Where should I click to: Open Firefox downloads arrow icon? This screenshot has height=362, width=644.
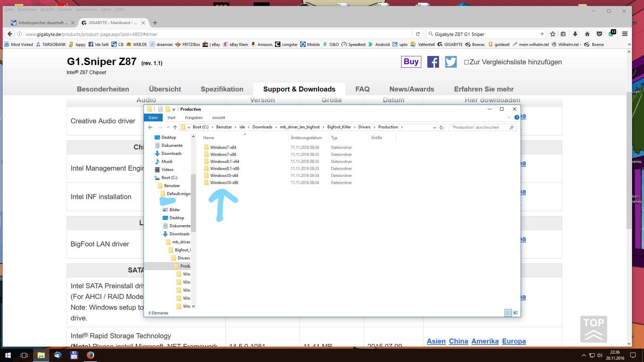tap(575, 34)
